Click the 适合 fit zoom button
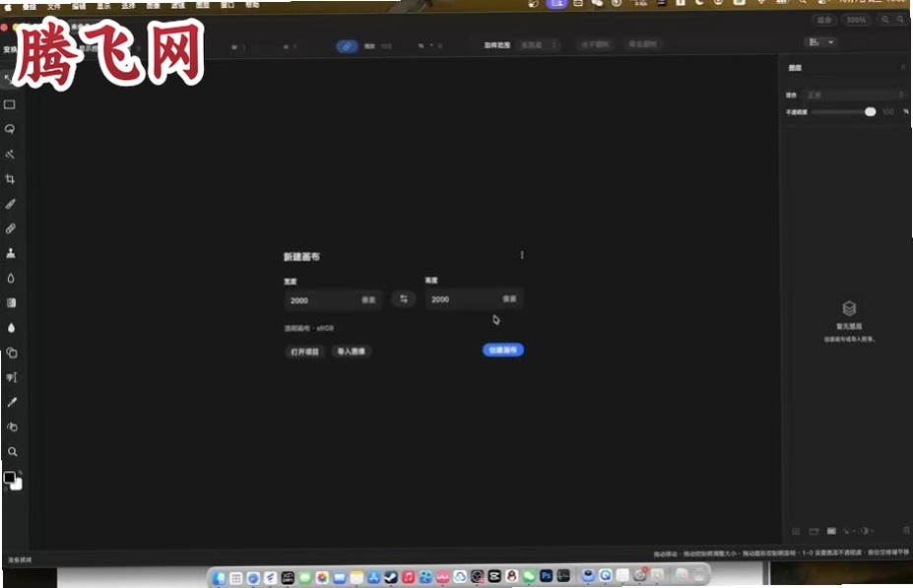Image resolution: width=913 pixels, height=588 pixels. (x=824, y=20)
